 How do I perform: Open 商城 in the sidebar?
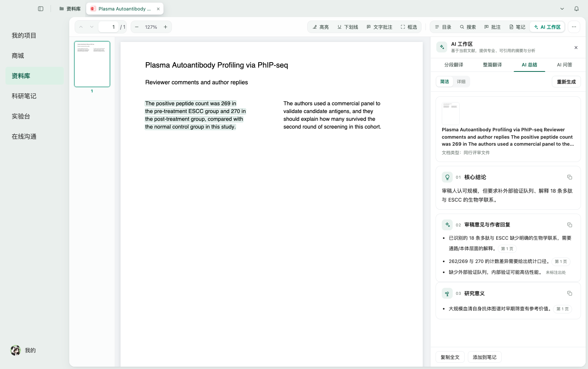pyautogui.click(x=35, y=56)
